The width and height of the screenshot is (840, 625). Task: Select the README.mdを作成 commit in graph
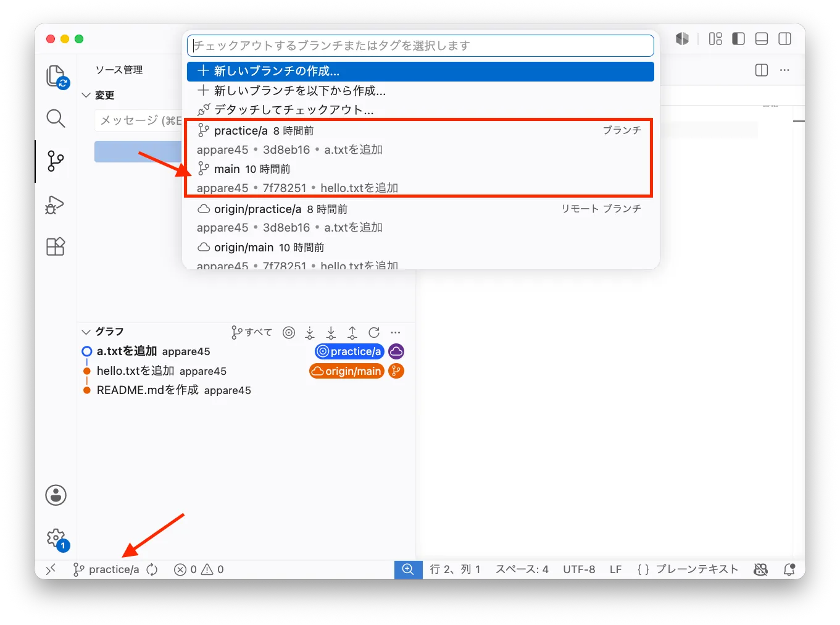[246, 390]
